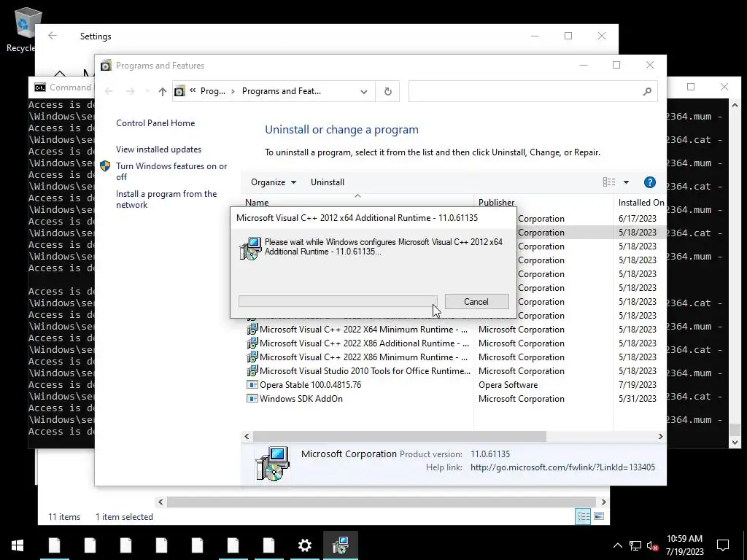The width and height of the screenshot is (747, 560).
Task: Click the list scroll right arrow
Action: click(660, 436)
